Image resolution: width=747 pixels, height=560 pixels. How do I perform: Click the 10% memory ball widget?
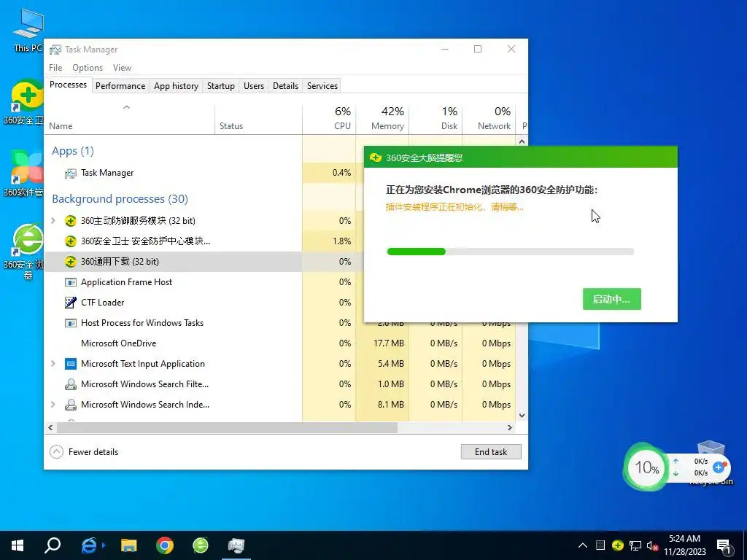[x=646, y=467]
